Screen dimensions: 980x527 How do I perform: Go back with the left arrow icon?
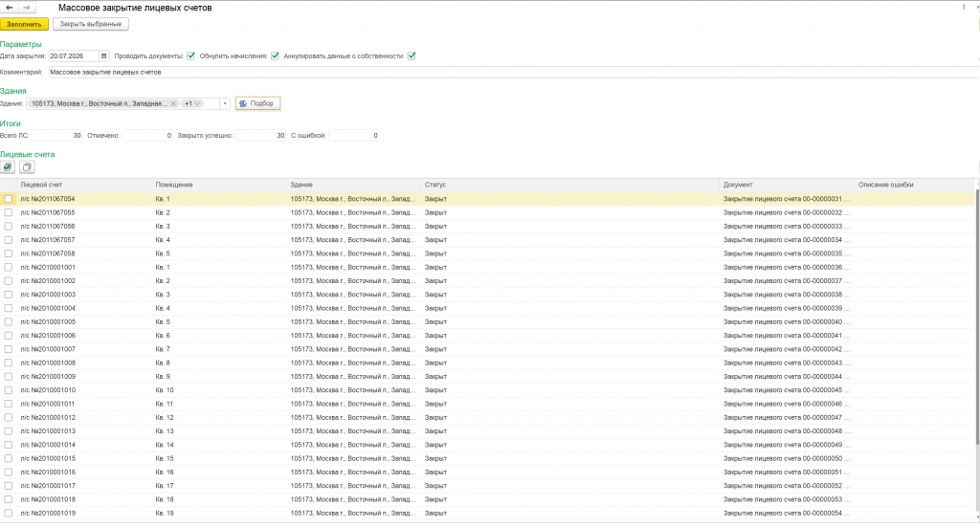(10, 8)
